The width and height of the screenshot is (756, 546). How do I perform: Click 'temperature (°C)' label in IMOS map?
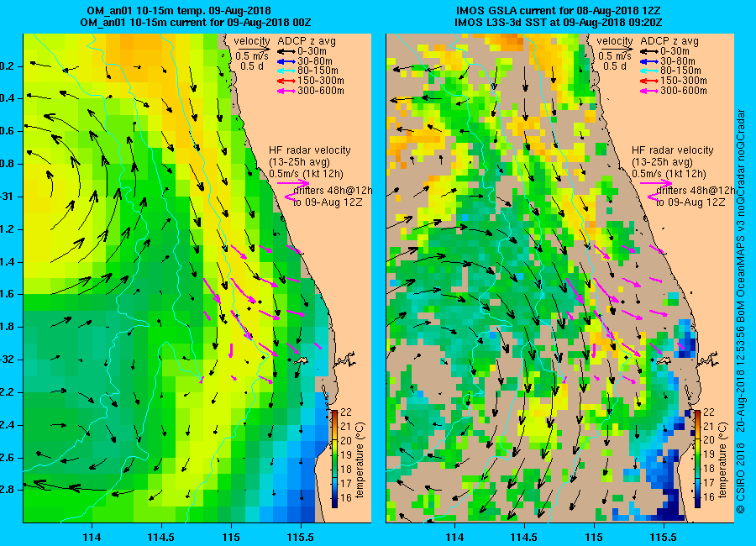[x=723, y=460]
